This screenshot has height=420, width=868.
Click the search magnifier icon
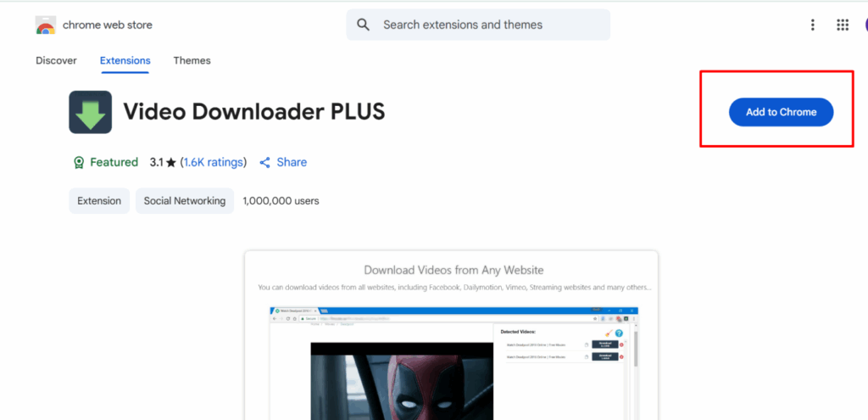(363, 25)
